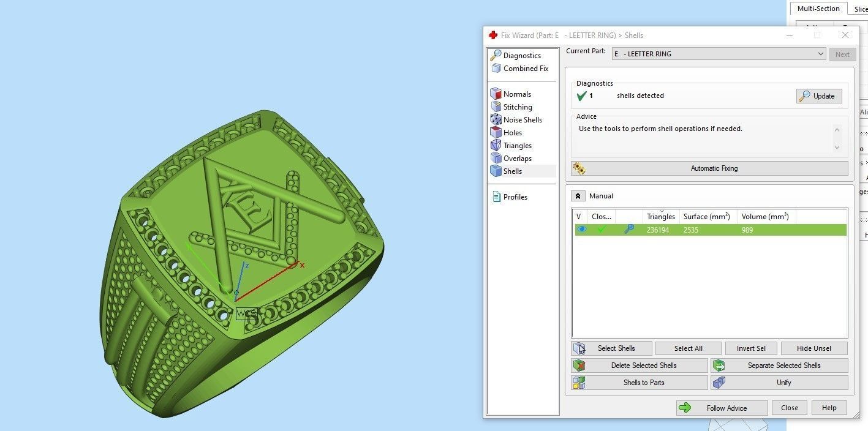Open the Stitching fixing page
868x431 pixels.
click(x=511, y=107)
